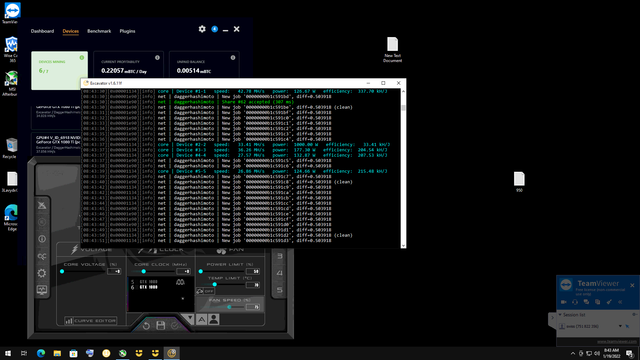Toggle remote cursor icon for session
Screen dimensions: 640x360
point(627,326)
